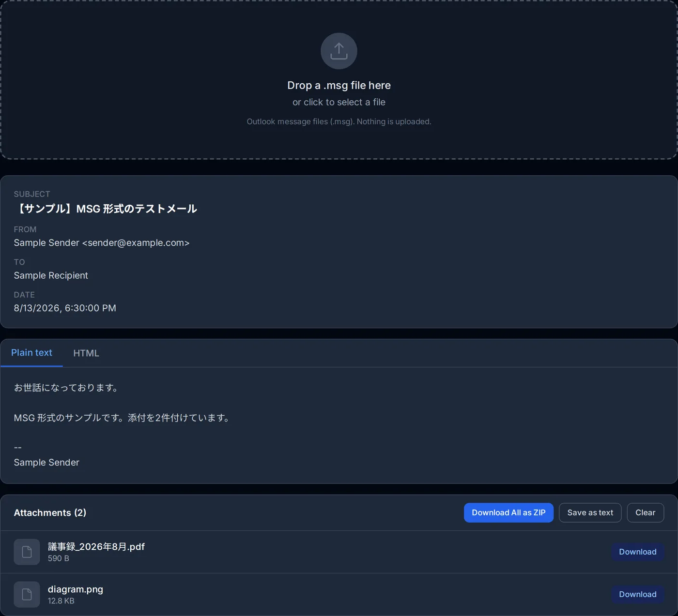678x616 pixels.
Task: Click 'or click to select a file' text
Action: [x=339, y=102]
